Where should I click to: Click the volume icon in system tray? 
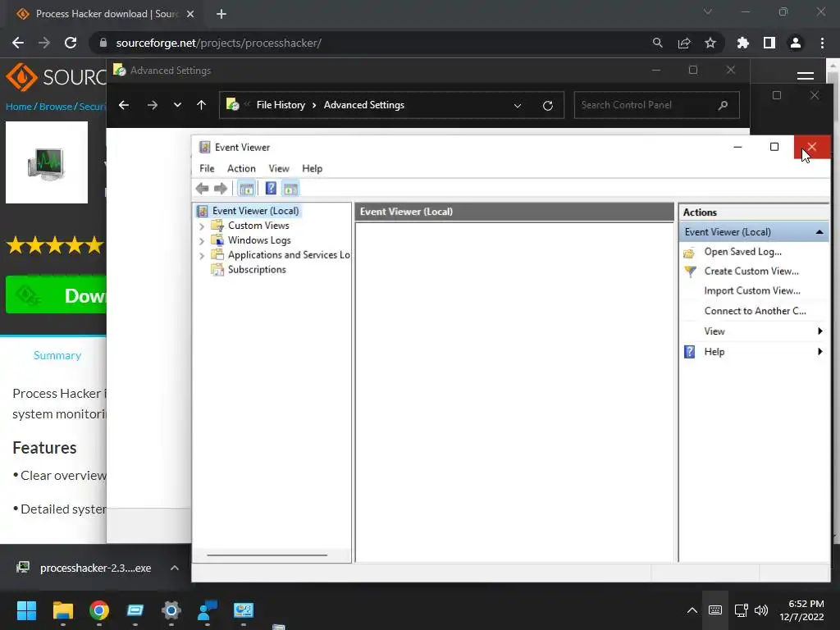(x=761, y=610)
